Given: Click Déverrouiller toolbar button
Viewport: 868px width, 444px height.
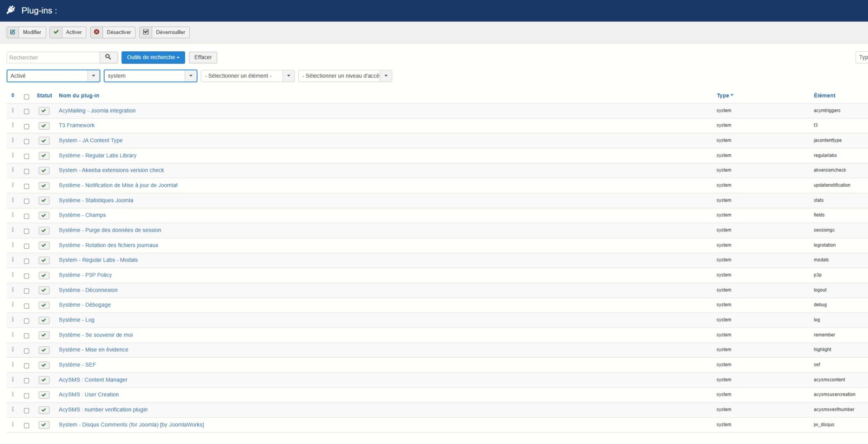Looking at the screenshot, I should [x=164, y=32].
